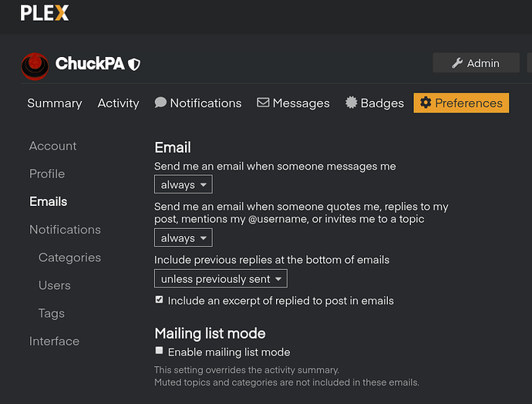
Task: Expand the 'unless previously sent' dropdown
Action: click(x=221, y=278)
